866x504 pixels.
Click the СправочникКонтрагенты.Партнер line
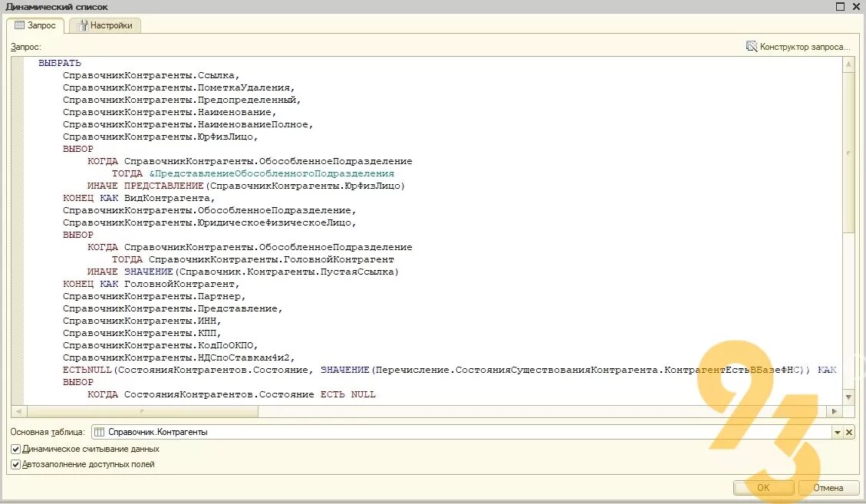click(154, 296)
